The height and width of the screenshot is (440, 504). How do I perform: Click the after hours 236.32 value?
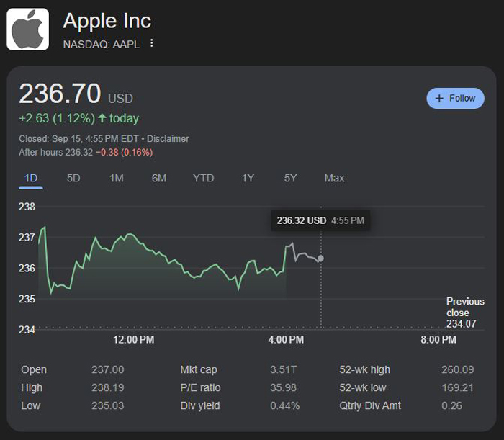(78, 153)
